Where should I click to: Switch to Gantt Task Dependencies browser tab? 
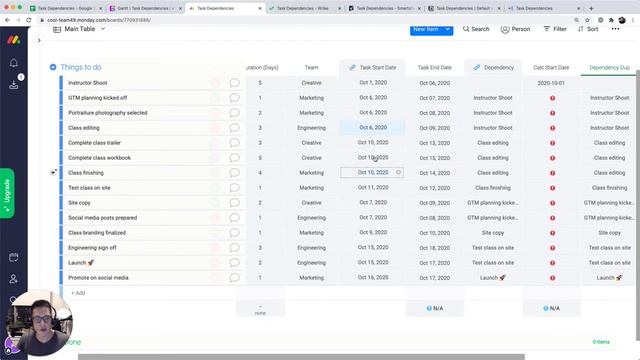point(144,8)
